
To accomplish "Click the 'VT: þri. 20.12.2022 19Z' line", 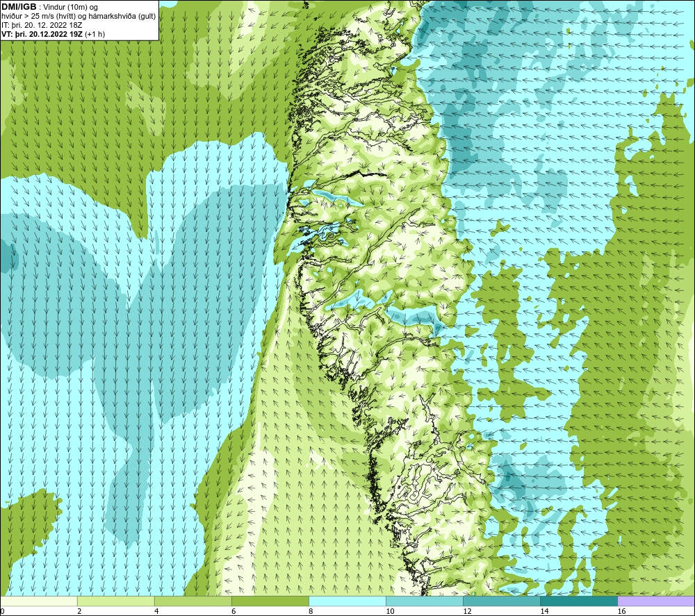I will (42, 34).
